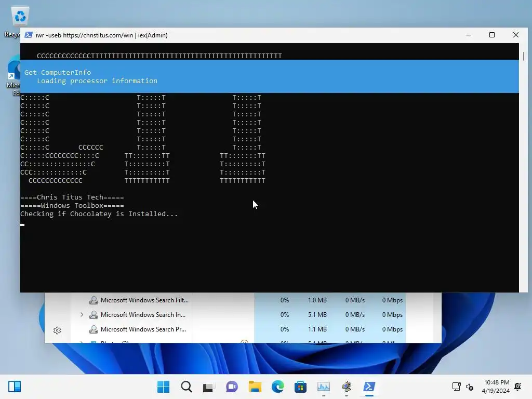This screenshot has height=399, width=532.
Task: Maximize the PowerShell window
Action: [x=492, y=35]
